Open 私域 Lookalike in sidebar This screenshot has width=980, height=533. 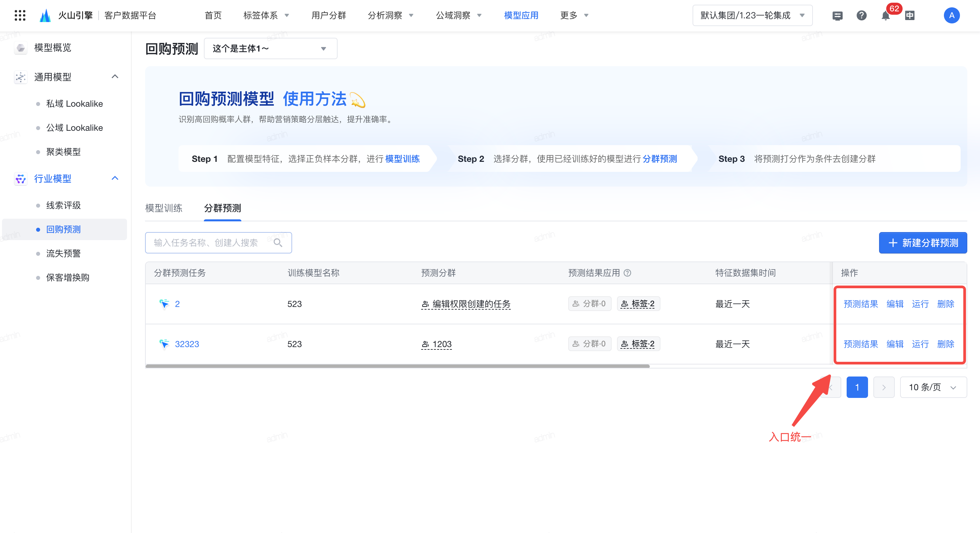pyautogui.click(x=75, y=104)
